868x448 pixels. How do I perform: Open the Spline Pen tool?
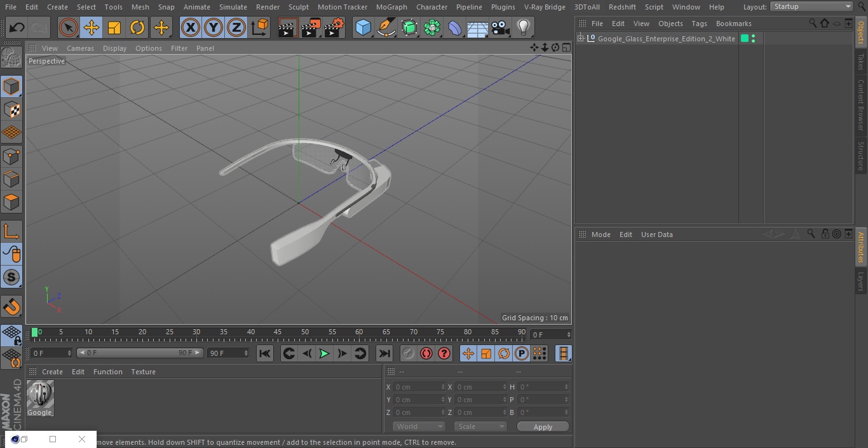386,27
